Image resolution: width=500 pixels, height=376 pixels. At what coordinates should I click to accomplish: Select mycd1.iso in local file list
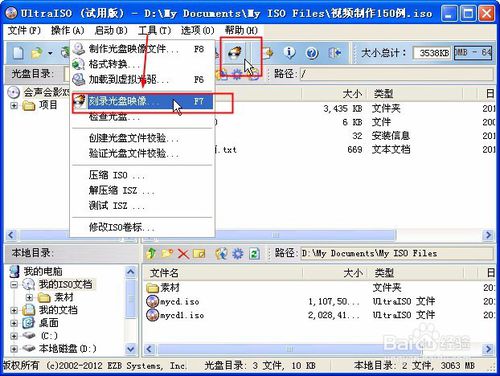click(x=182, y=315)
